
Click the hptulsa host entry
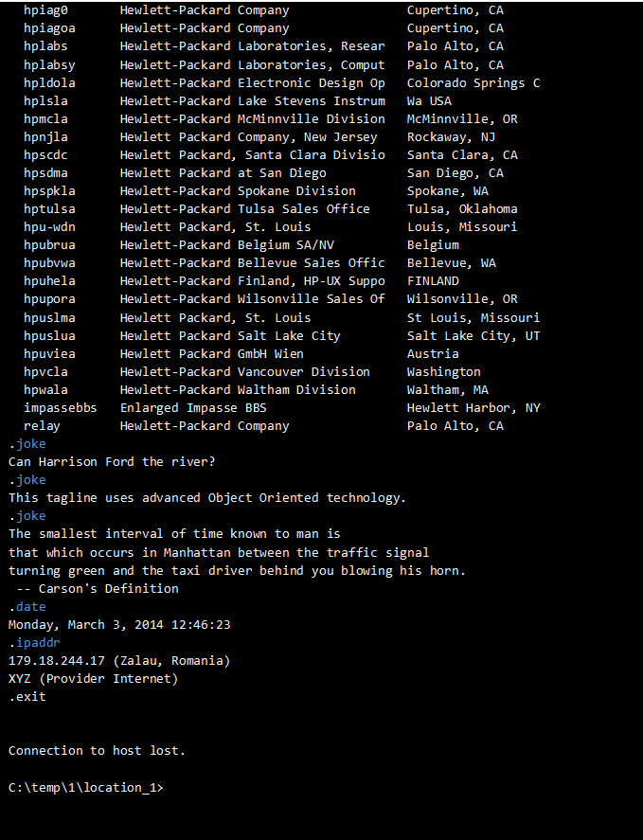point(49,209)
